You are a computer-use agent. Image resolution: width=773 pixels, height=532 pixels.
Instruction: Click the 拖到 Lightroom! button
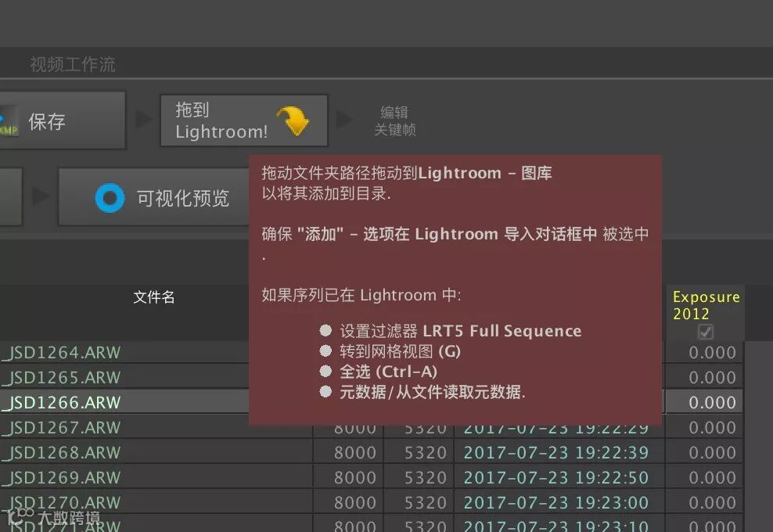coord(244,120)
